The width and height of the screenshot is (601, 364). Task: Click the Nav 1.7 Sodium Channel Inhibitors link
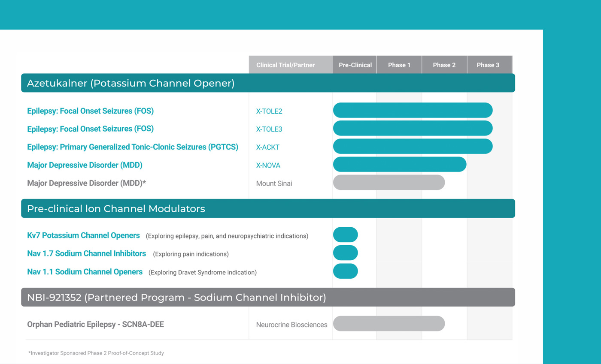coord(86,253)
